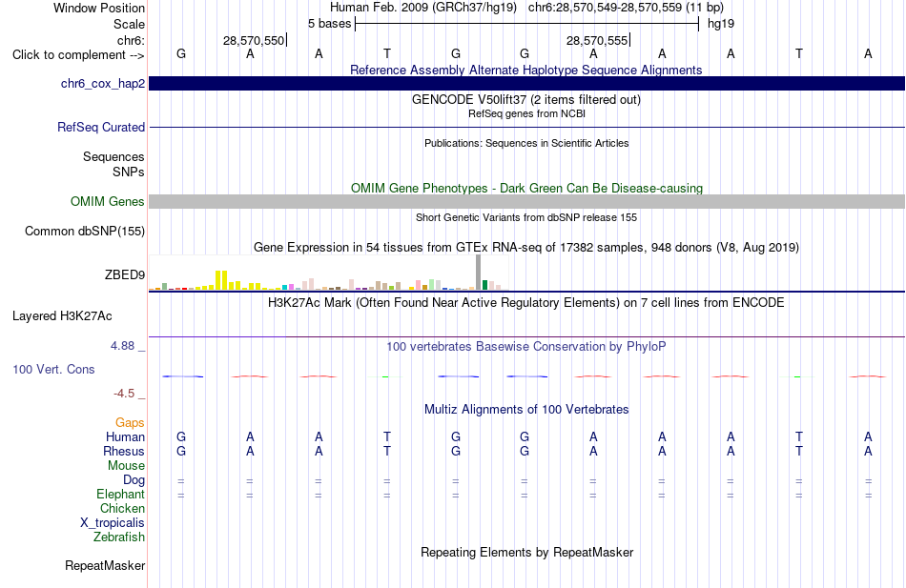
Task: Click the Elephant species label
Action: tap(121, 495)
